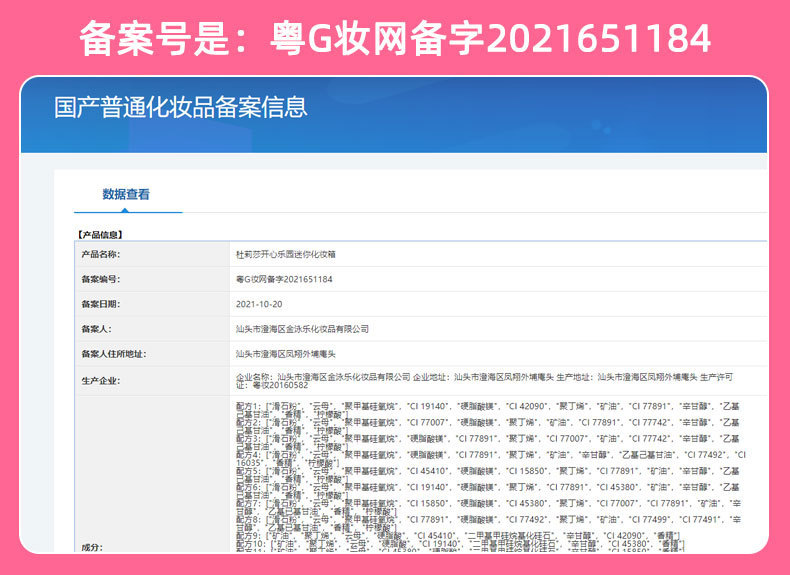Click the 配方9 ingredient line

pyautogui.click(x=458, y=535)
